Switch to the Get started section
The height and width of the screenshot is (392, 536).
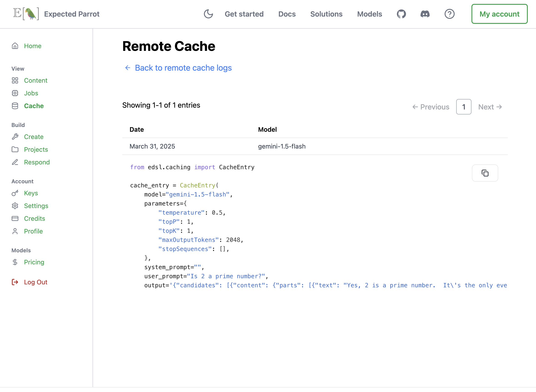pos(244,14)
